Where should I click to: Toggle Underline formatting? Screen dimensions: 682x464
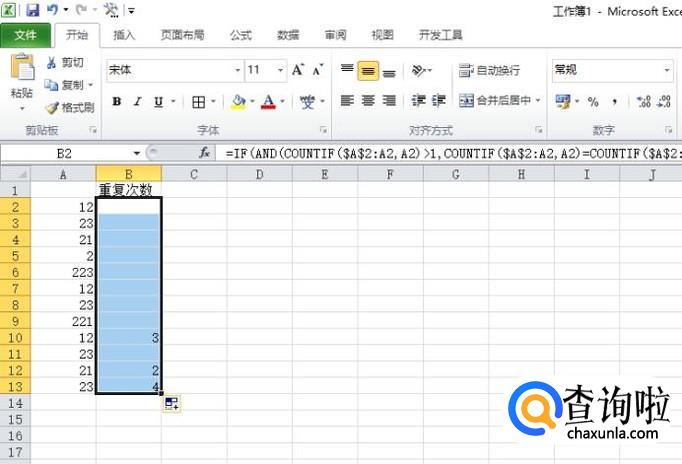click(x=159, y=102)
